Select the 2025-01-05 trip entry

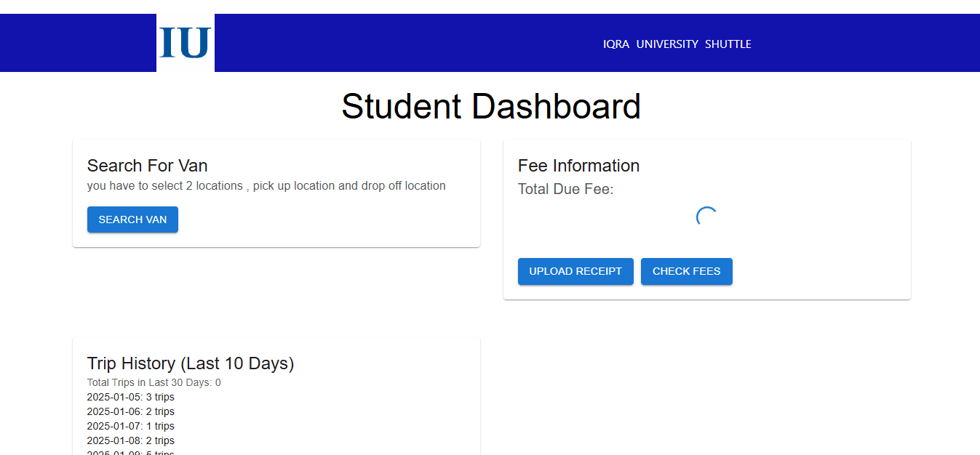coord(131,397)
